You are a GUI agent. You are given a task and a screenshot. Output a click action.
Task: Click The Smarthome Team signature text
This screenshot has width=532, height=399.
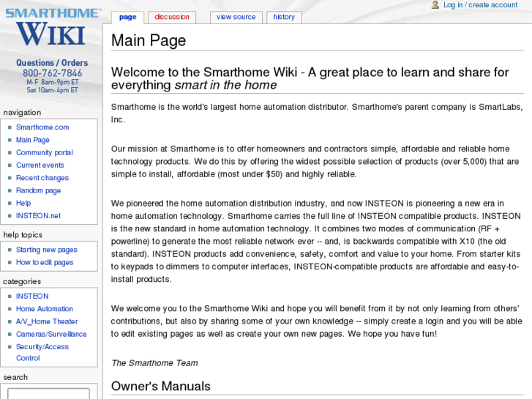tap(154, 363)
